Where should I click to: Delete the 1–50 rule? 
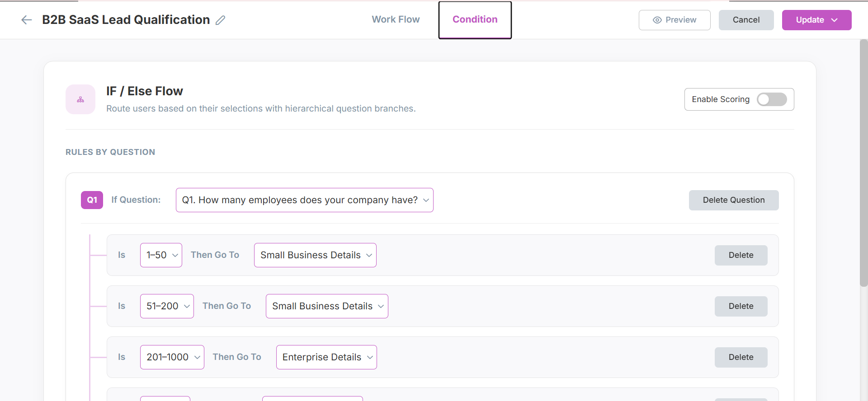(x=741, y=255)
